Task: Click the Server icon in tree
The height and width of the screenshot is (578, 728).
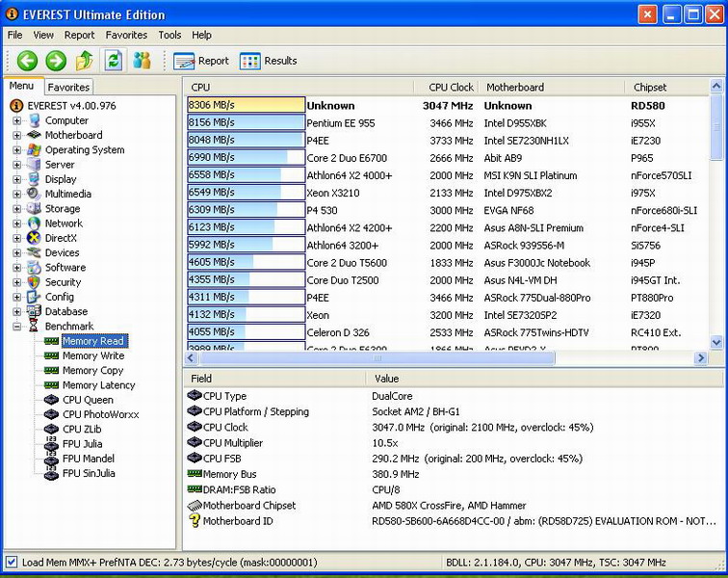Action: coord(34,165)
